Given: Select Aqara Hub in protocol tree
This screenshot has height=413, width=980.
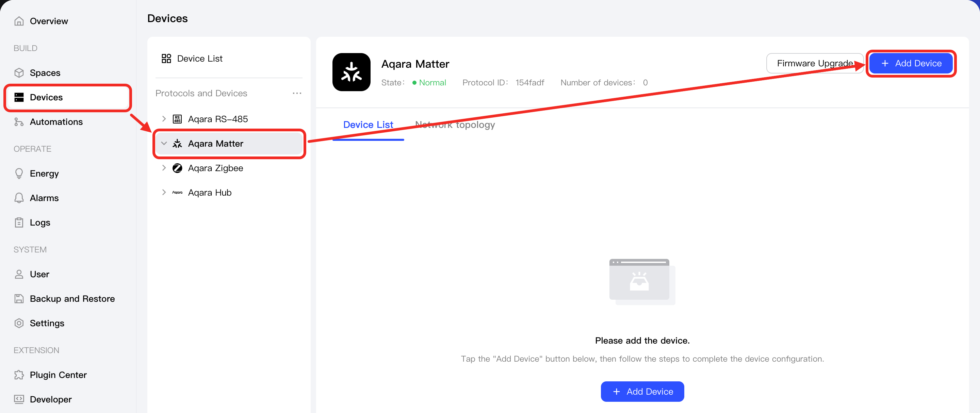Looking at the screenshot, I should tap(210, 193).
